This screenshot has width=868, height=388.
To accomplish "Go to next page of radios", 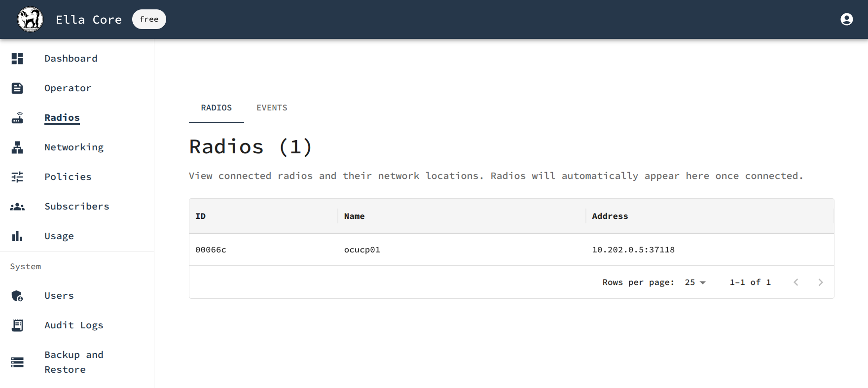I will pos(821,282).
